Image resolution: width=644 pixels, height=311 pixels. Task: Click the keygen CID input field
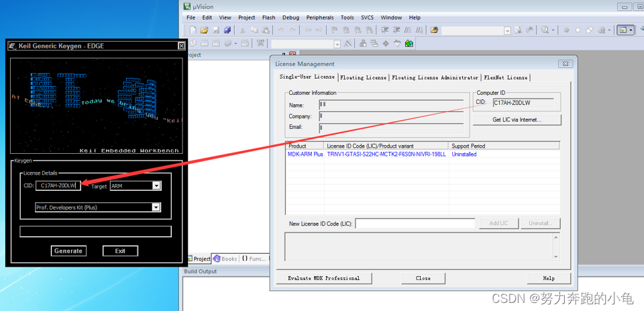click(58, 186)
